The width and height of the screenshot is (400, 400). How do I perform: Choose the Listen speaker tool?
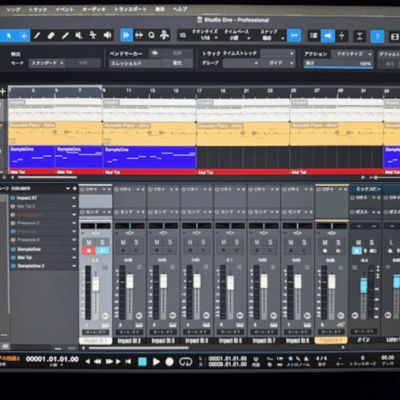click(107, 35)
